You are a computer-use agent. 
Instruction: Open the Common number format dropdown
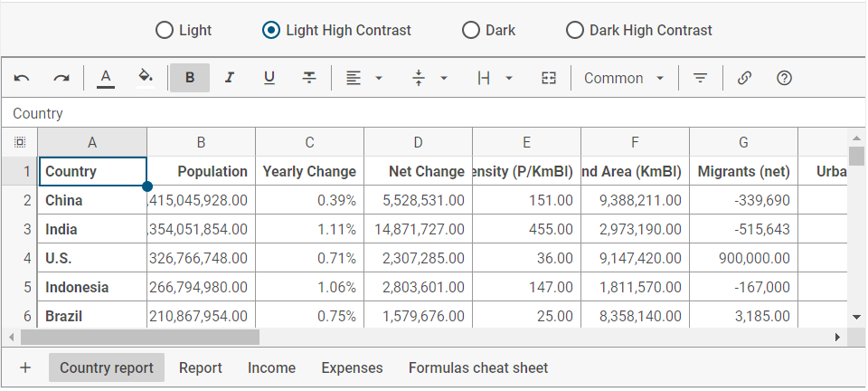click(625, 78)
